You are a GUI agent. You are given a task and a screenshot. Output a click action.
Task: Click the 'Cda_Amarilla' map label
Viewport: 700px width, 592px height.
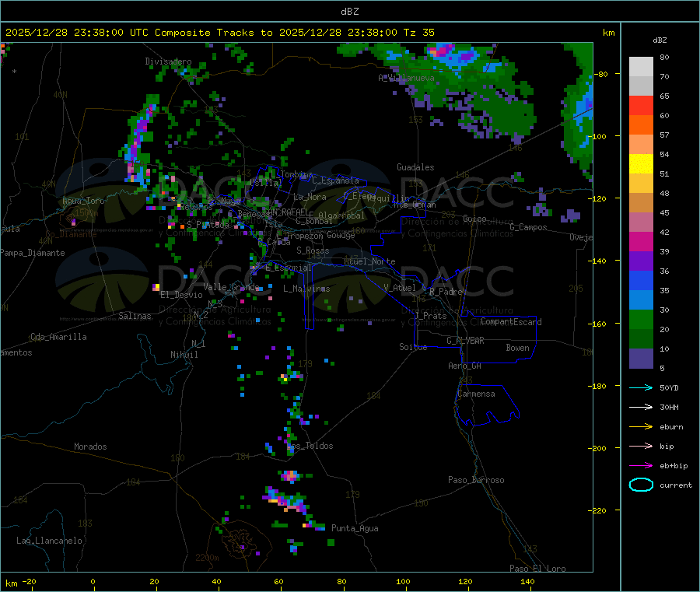pyautogui.click(x=58, y=337)
